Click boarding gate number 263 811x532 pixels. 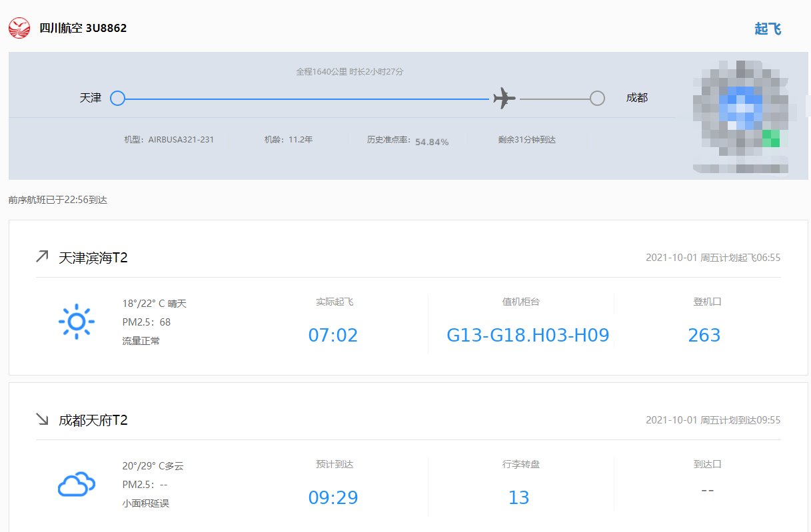(x=704, y=335)
